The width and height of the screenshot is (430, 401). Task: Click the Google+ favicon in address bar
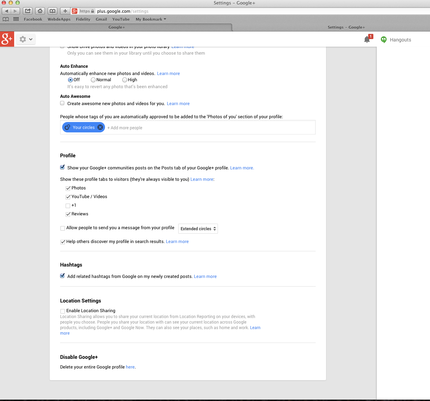tap(75, 11)
